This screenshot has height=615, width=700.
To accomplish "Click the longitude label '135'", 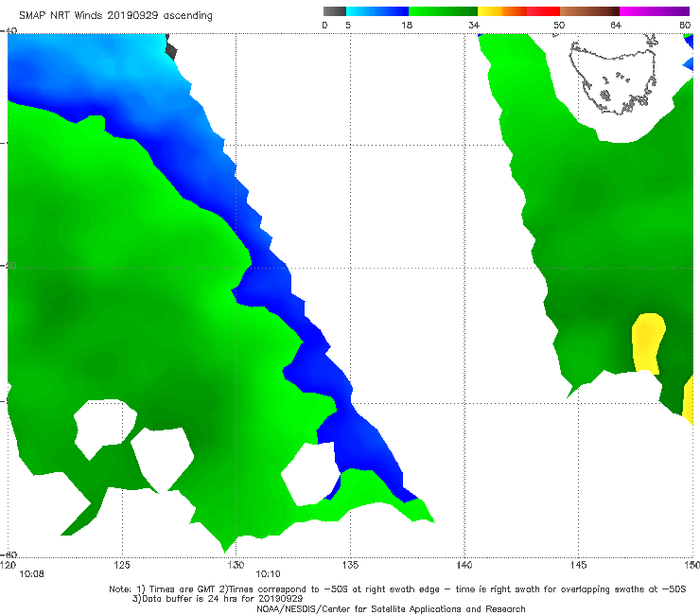I will [x=350, y=565].
